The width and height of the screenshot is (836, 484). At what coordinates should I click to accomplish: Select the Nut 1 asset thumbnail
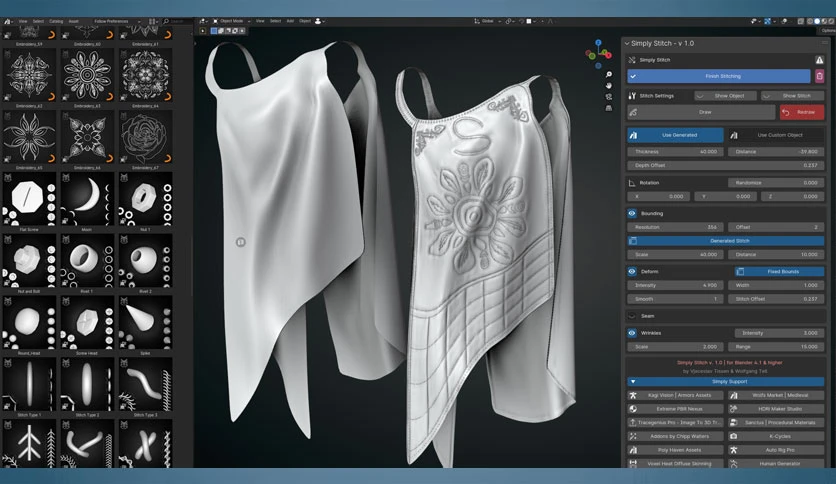point(146,199)
